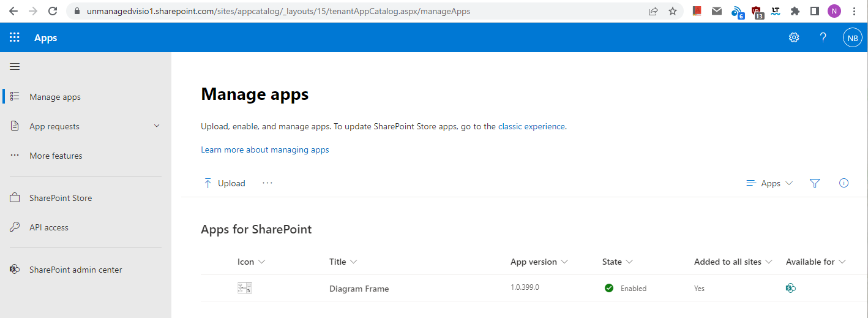Open the command bar overflow ellipsis
The width and height of the screenshot is (868, 318).
point(268,183)
